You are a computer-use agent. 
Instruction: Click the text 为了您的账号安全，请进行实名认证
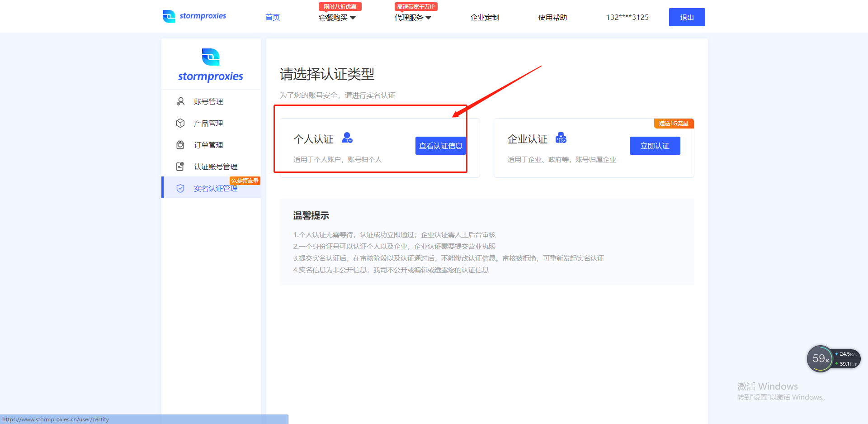coord(337,95)
